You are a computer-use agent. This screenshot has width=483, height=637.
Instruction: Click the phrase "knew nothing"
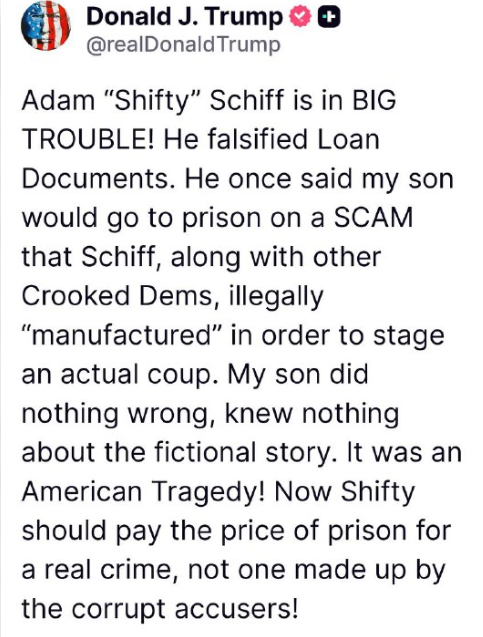(312, 414)
